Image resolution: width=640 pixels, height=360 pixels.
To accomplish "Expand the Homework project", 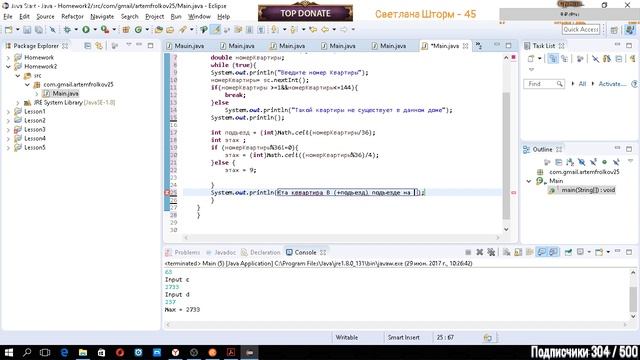I will tap(8, 58).
